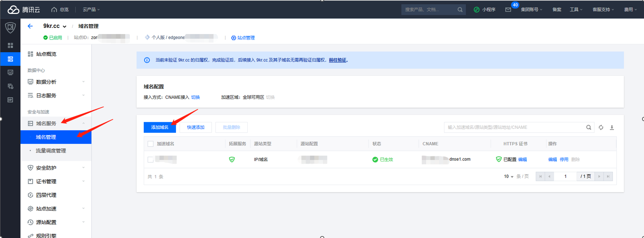This screenshot has width=644, height=238.
Task: Download the domain list
Action: (x=612, y=127)
